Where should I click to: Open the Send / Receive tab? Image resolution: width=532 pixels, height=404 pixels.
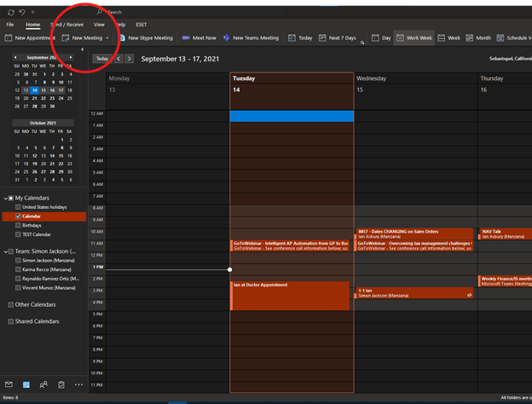66,25
